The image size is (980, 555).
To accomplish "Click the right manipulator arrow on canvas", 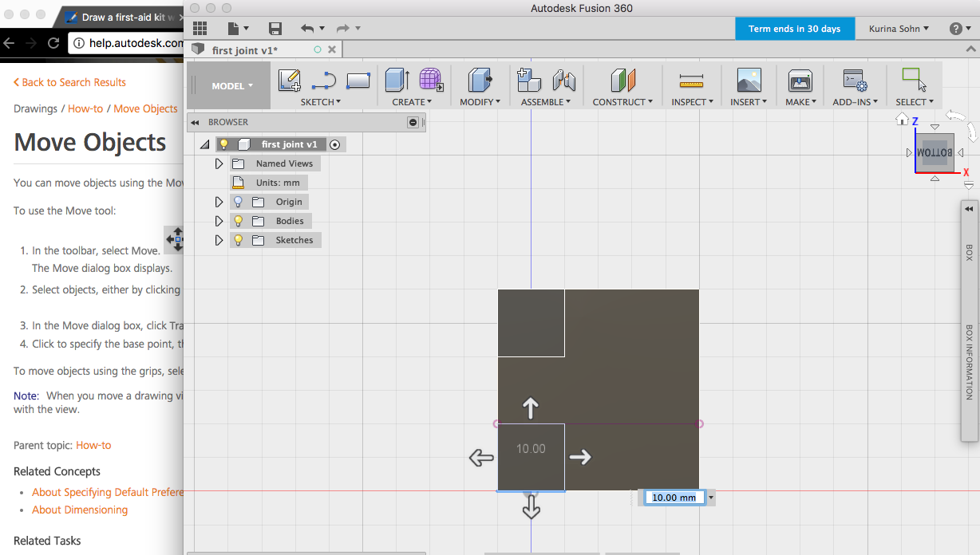I will [x=580, y=457].
